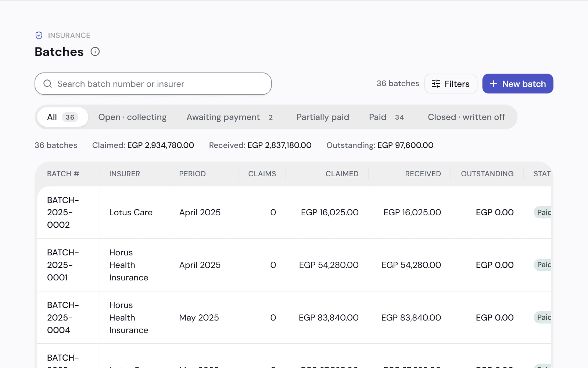Image resolution: width=588 pixels, height=368 pixels.
Task: Click claimed amount EGP 54,280.00
Action: tap(329, 265)
